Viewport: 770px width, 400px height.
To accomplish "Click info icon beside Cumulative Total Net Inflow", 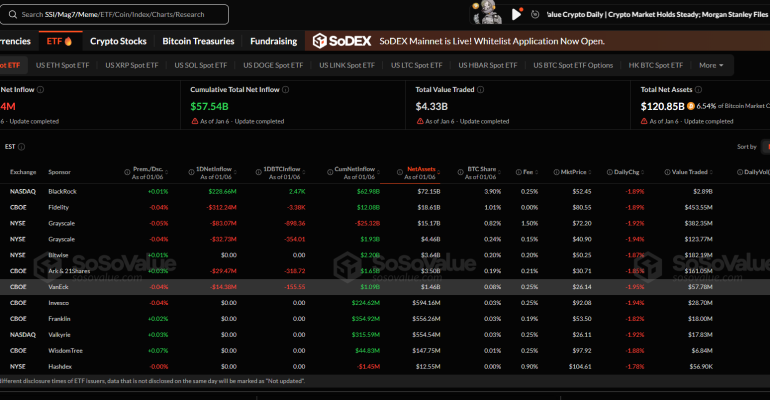I will pos(285,90).
